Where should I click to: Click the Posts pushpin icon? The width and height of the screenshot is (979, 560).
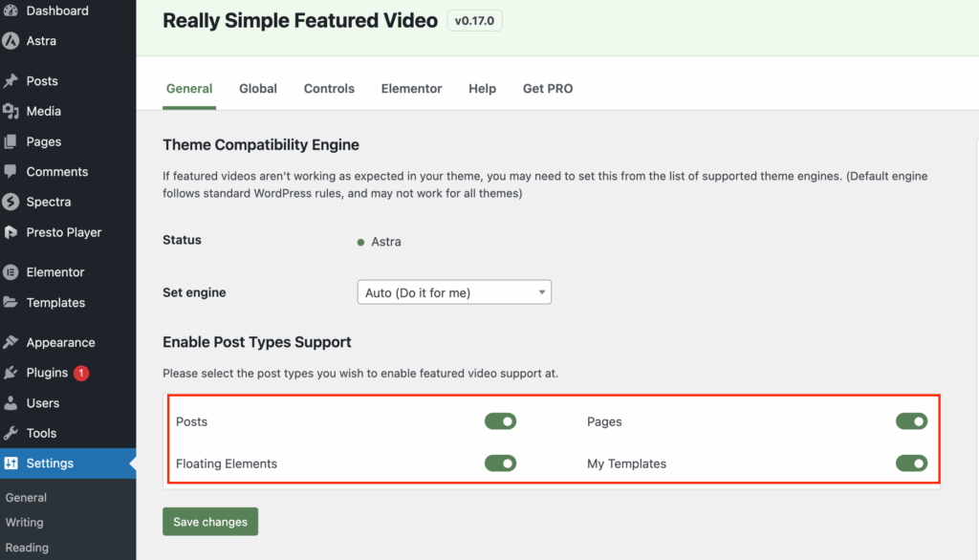[11, 81]
